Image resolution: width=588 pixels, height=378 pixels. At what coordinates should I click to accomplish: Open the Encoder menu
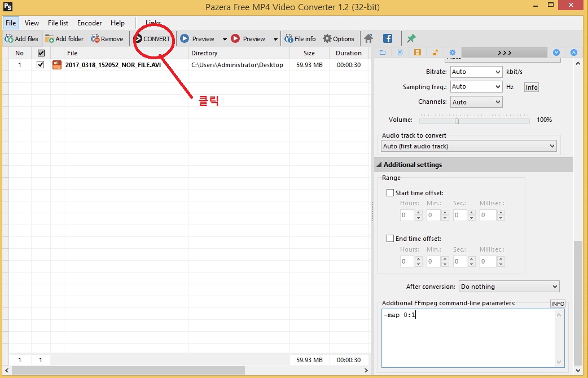pos(89,23)
